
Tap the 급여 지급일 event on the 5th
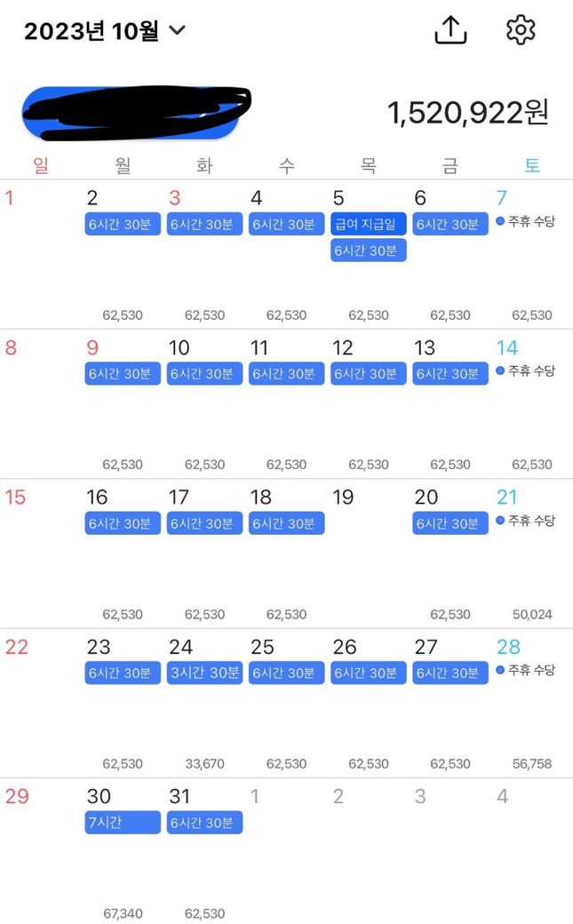pyautogui.click(x=369, y=224)
